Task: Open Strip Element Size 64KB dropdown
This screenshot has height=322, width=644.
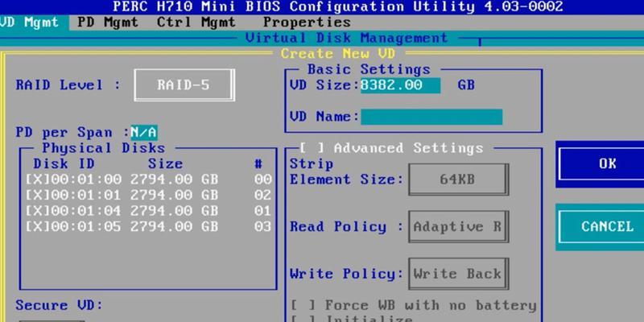Action: 458,180
